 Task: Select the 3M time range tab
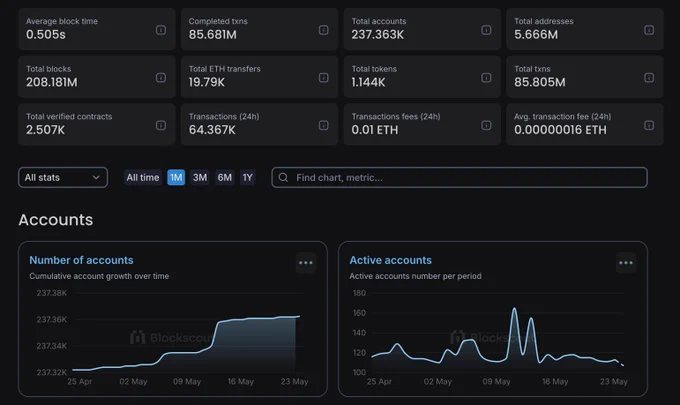tap(200, 177)
